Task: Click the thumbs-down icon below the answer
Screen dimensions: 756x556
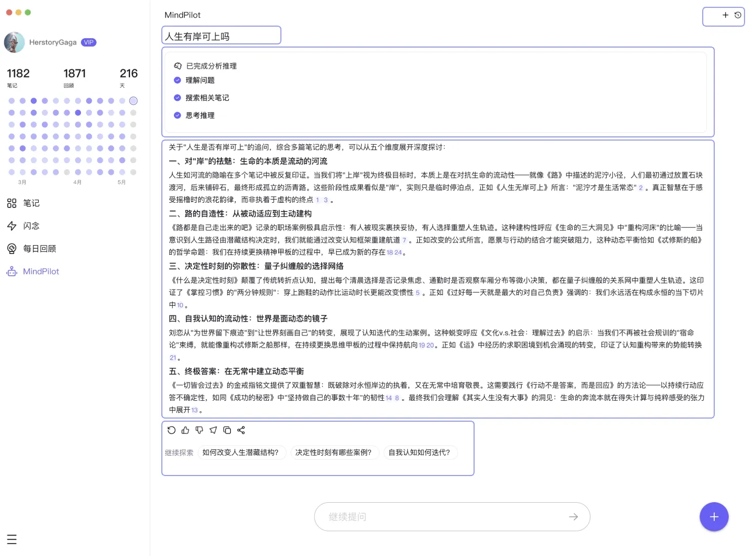Action: coord(199,430)
